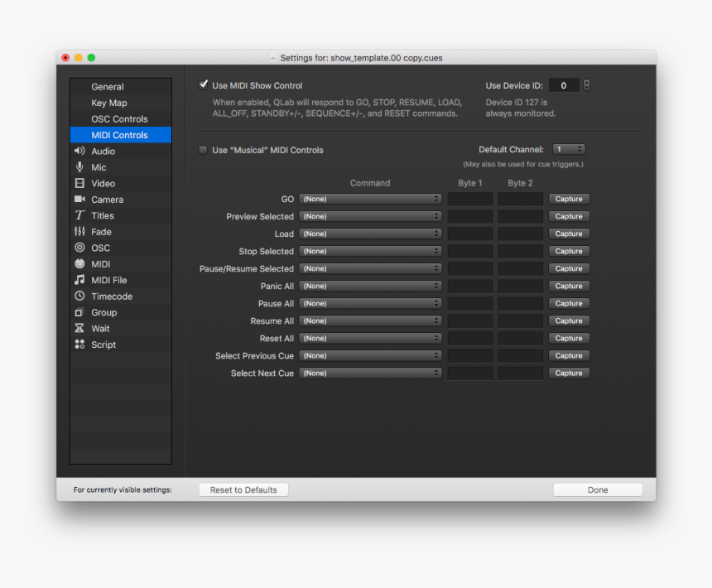The height and width of the screenshot is (588, 712).
Task: Enable Use "Musical" MIDI Controls checkbox
Action: point(204,150)
